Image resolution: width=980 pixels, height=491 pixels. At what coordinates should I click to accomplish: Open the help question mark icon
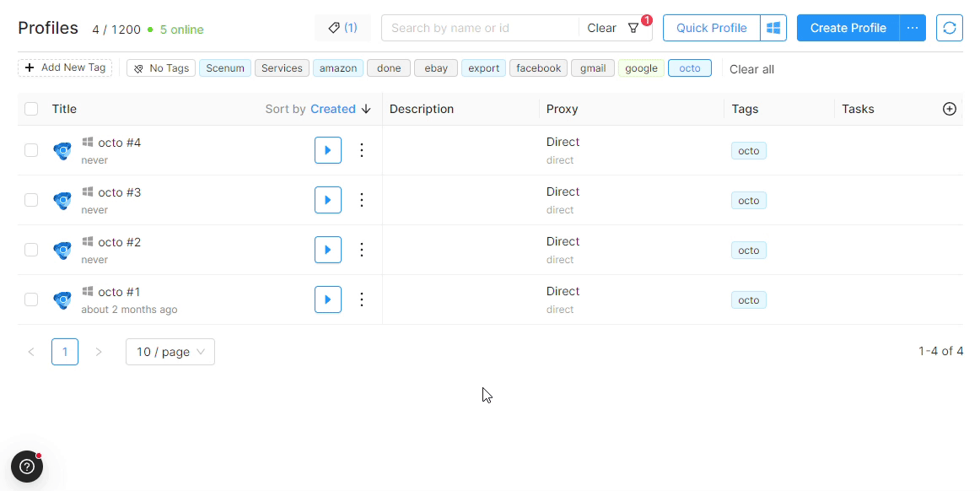(26, 466)
